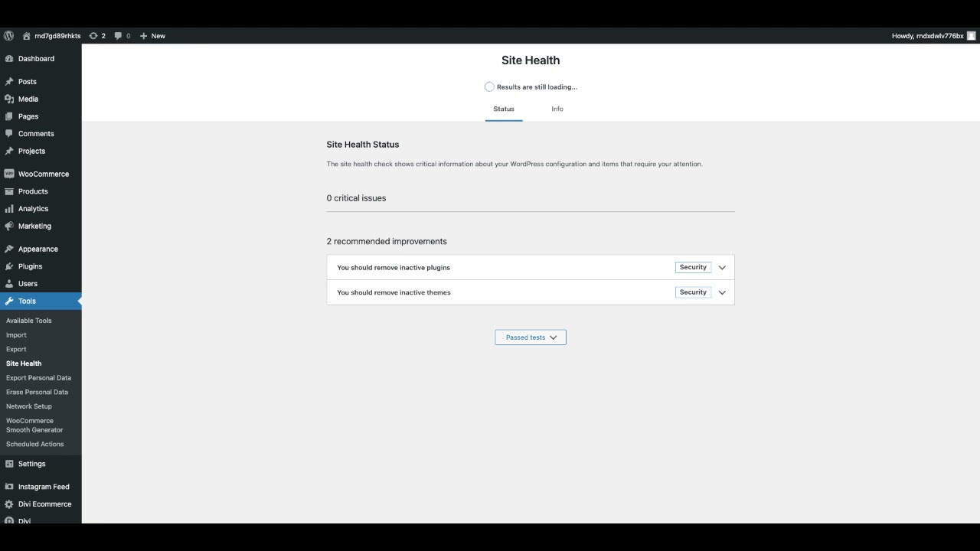This screenshot has width=980, height=551.
Task: Open the Export submenu item
Action: click(x=16, y=349)
